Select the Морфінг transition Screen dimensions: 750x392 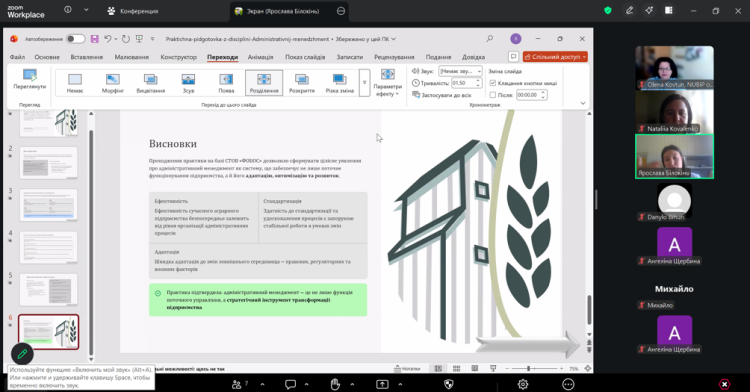click(x=112, y=83)
